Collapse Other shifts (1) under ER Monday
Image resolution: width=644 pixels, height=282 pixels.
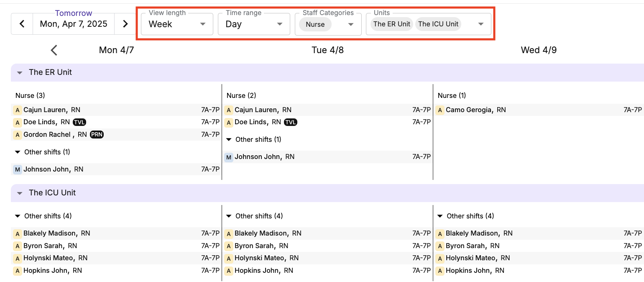pos(18,152)
